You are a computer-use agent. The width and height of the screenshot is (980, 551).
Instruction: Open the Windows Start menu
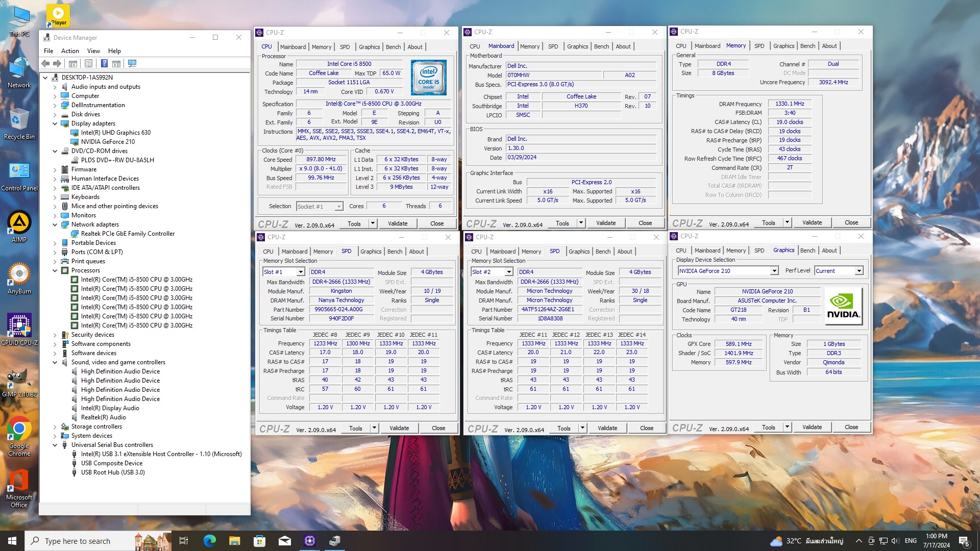(x=12, y=541)
